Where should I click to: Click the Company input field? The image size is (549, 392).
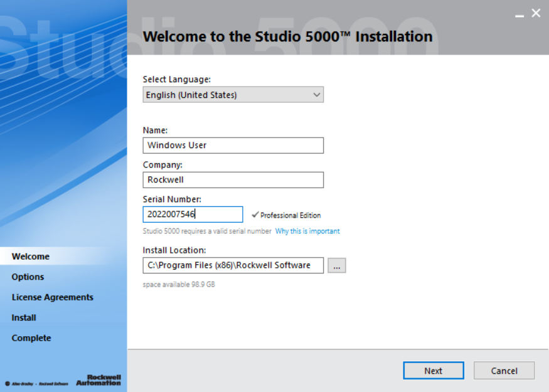point(233,180)
